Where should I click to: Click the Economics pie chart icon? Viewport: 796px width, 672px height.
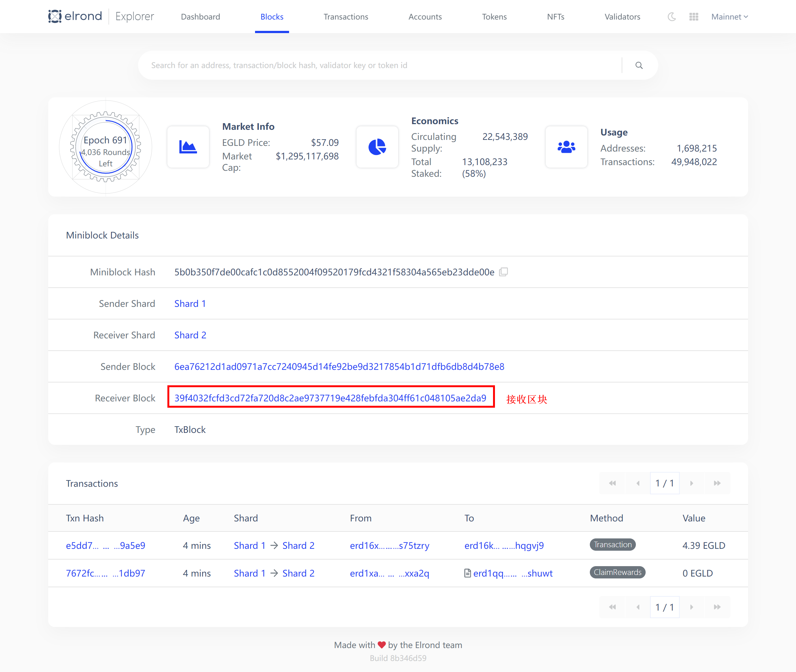pyautogui.click(x=377, y=147)
